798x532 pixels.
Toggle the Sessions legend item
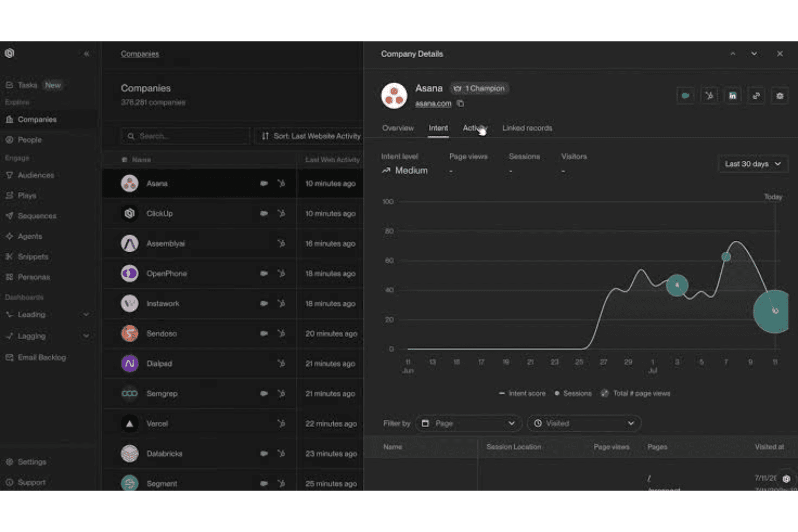point(573,393)
